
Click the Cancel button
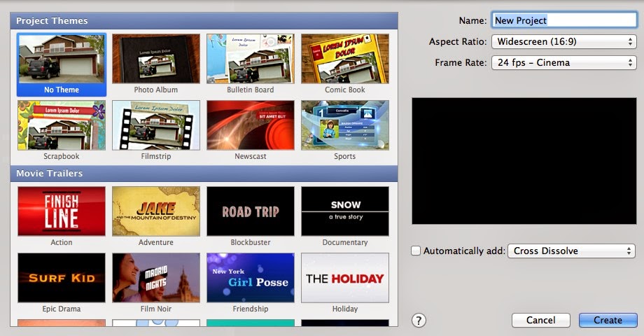pos(541,320)
